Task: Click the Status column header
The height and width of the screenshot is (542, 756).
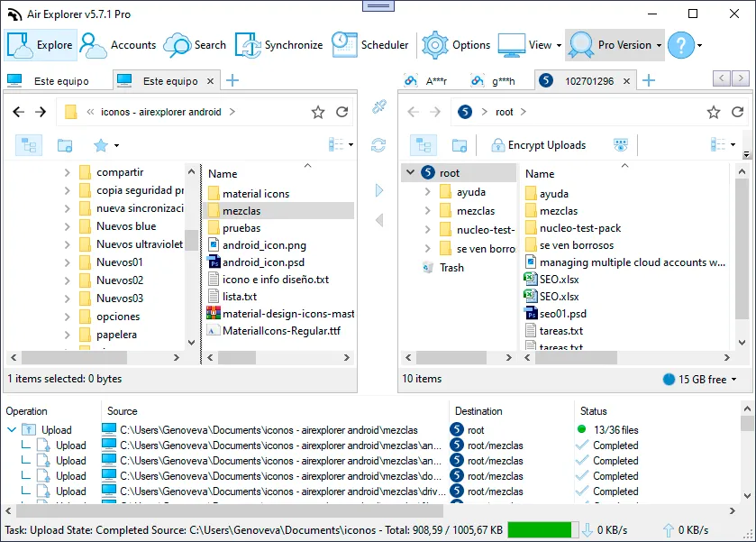Action: click(x=594, y=411)
